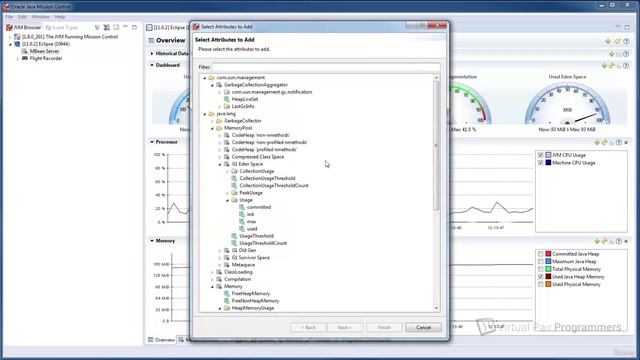Select the 'UsageThresholdCount' attribute row
The width and height of the screenshot is (640, 360).
click(x=263, y=243)
